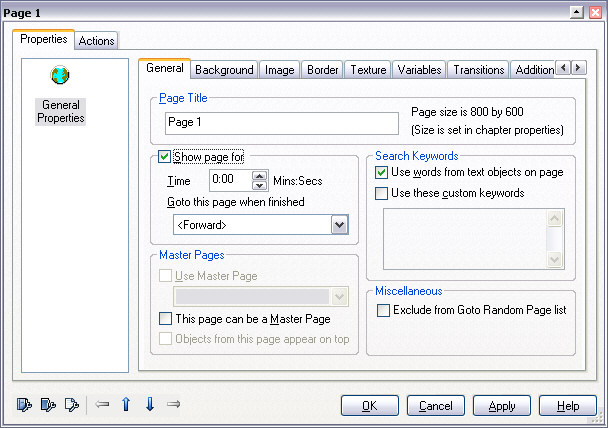
Task: Open the Image tab
Action: pos(280,70)
